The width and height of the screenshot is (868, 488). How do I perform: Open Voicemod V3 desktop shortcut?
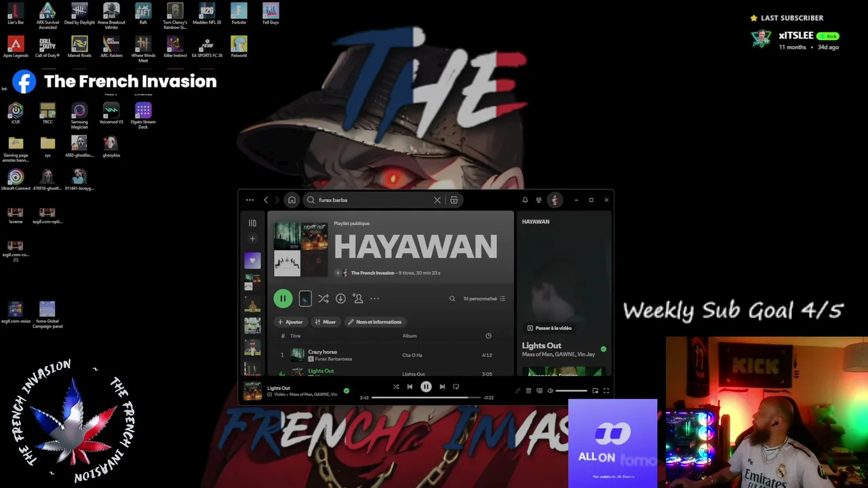click(111, 113)
